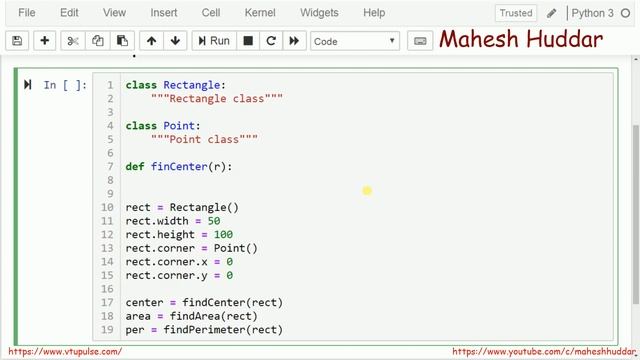Run the current cell
The image size is (640, 360).
(214, 41)
